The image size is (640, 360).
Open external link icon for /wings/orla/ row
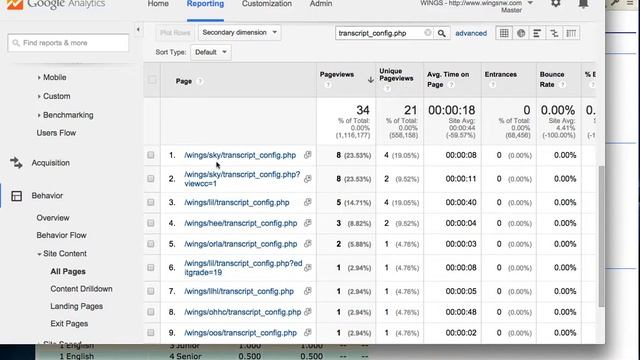(307, 244)
